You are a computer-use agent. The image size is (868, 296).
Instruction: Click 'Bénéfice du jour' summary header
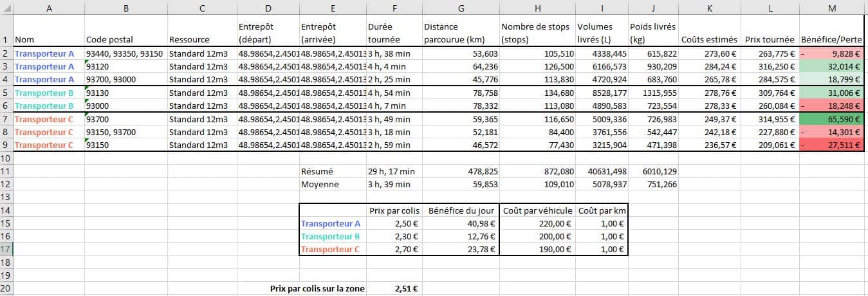tap(460, 210)
